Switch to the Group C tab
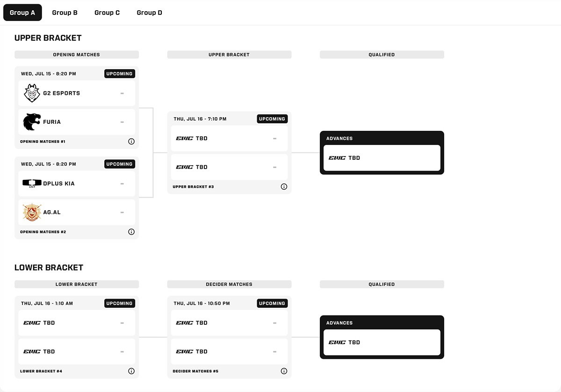 [x=107, y=13]
